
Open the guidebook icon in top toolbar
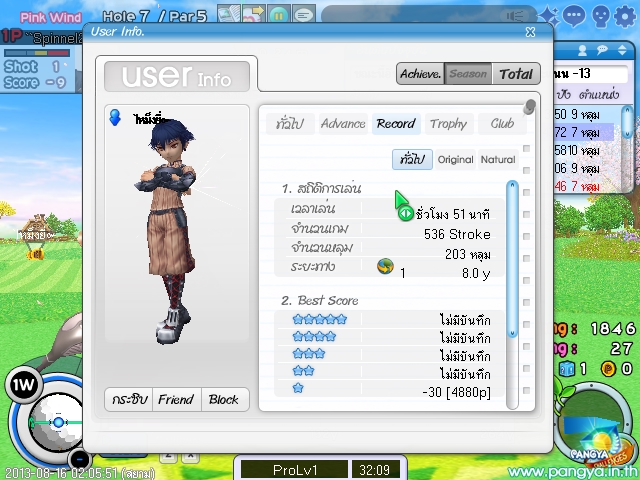pos(229,14)
